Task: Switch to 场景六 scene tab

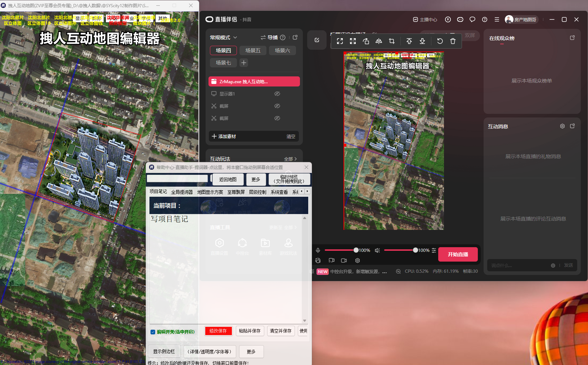Action: [282, 50]
